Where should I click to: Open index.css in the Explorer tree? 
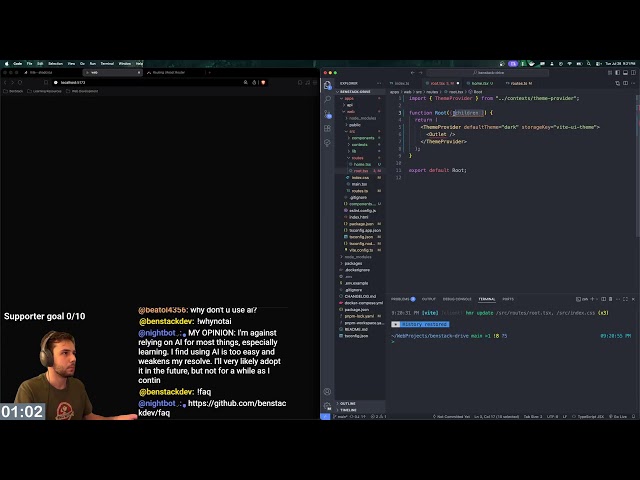click(x=360, y=178)
